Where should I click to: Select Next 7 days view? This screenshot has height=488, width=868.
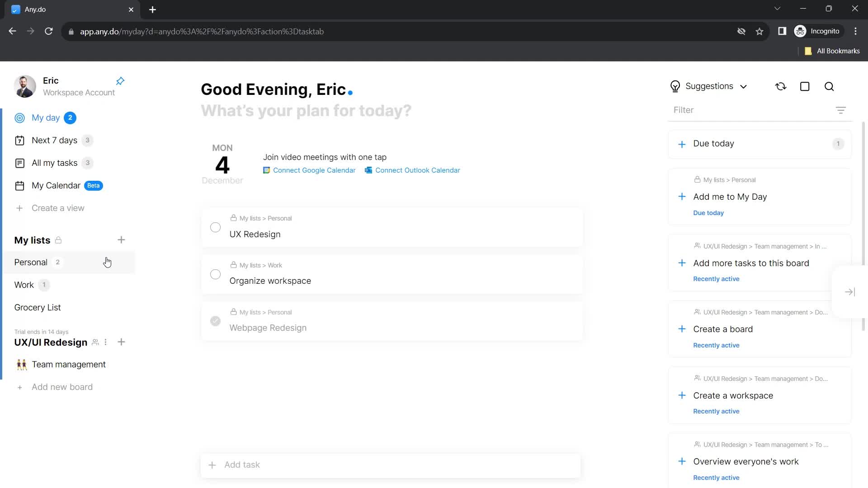coord(54,140)
